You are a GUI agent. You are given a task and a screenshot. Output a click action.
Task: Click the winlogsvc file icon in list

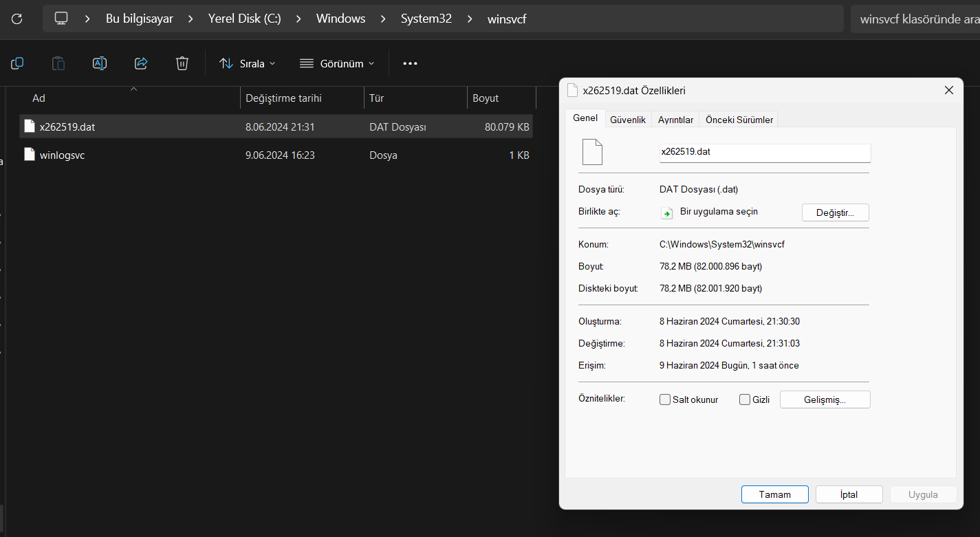pos(29,155)
